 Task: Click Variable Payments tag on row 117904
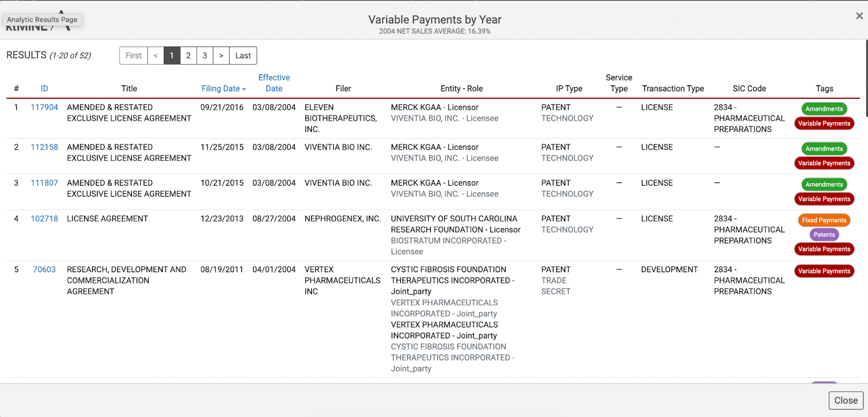click(824, 124)
